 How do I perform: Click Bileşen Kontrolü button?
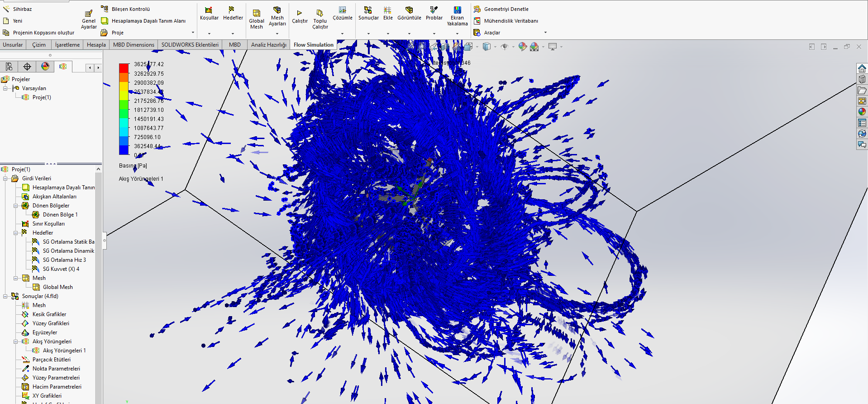tap(130, 9)
